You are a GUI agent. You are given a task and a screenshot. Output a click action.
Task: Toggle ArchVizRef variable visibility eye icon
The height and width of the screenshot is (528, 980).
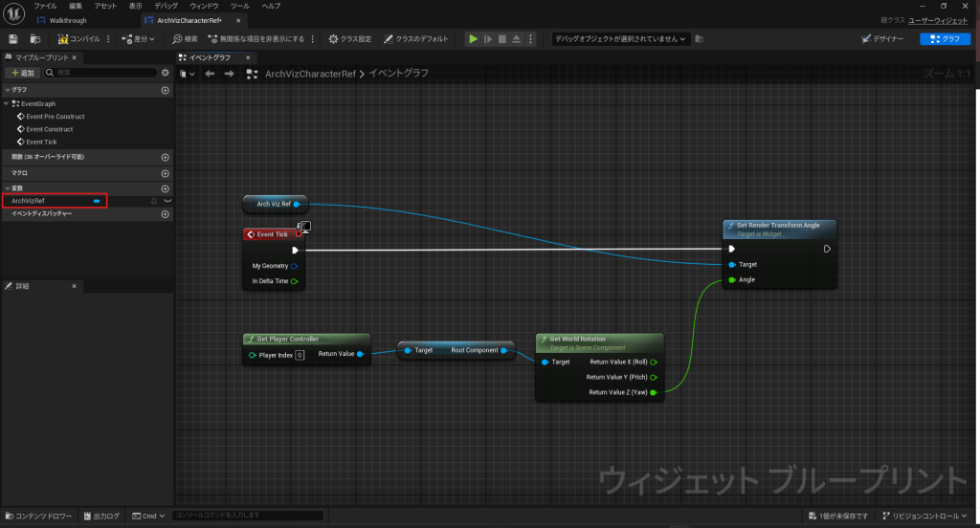point(167,201)
